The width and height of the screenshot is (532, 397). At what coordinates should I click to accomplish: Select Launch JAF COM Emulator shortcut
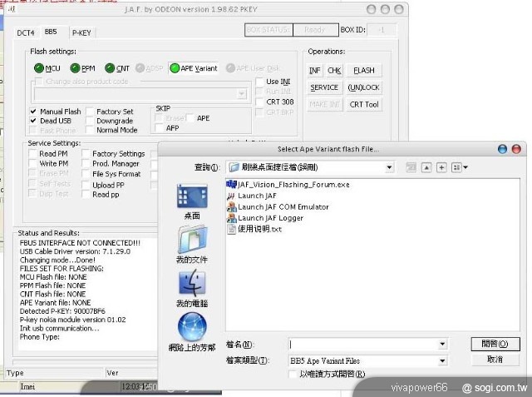pos(278,206)
